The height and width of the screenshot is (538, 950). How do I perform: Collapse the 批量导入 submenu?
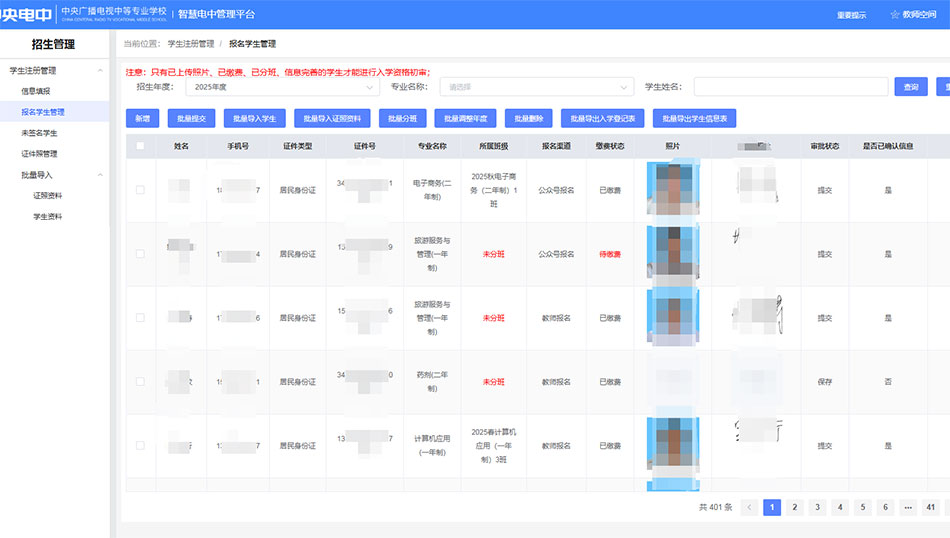tap(99, 175)
